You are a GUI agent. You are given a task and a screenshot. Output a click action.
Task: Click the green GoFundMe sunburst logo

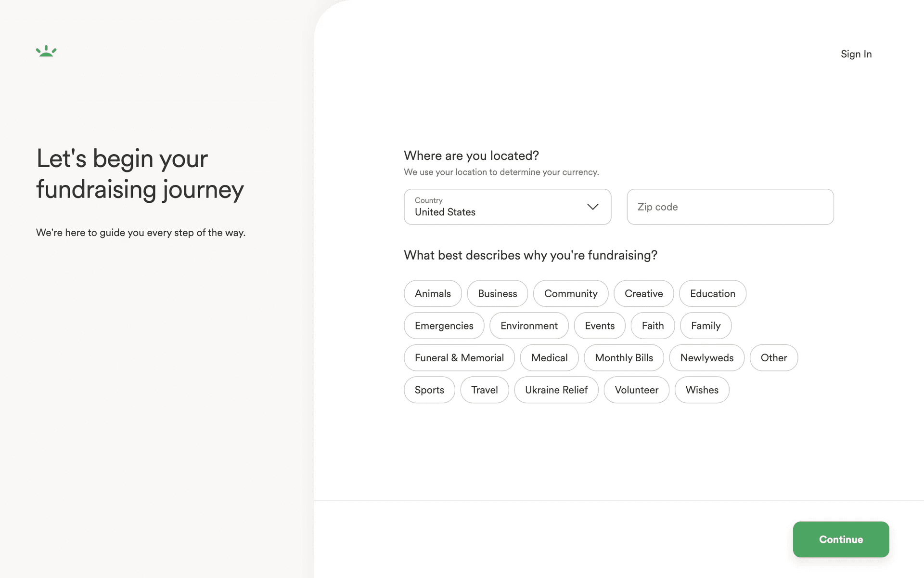coord(46,51)
